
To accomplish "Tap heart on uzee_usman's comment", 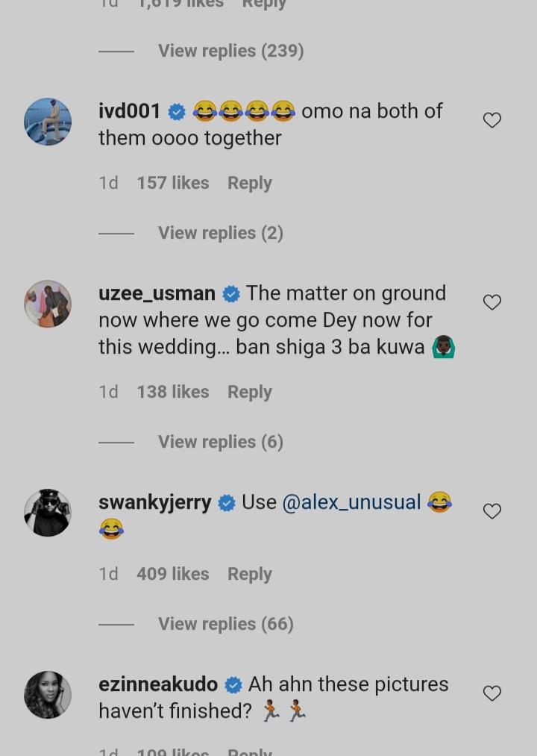I will 492,302.
